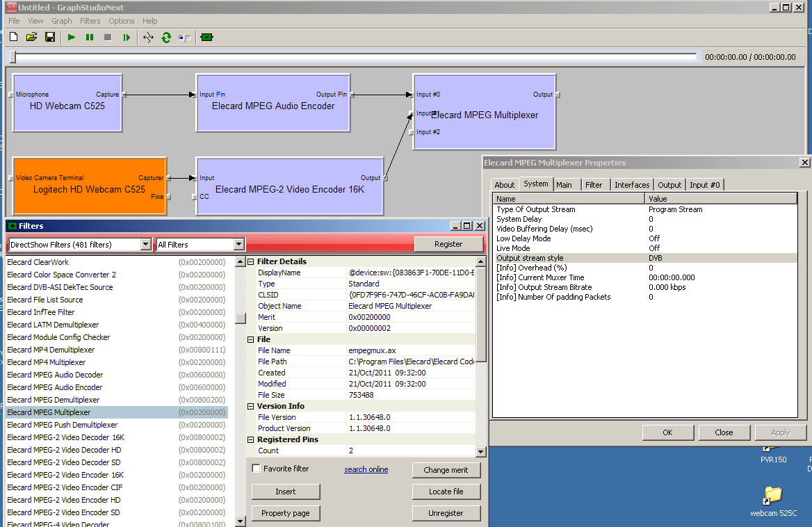Click the GraphStudioNext app icon in title bar
This screenshot has width=812, height=527.
tap(11, 7)
